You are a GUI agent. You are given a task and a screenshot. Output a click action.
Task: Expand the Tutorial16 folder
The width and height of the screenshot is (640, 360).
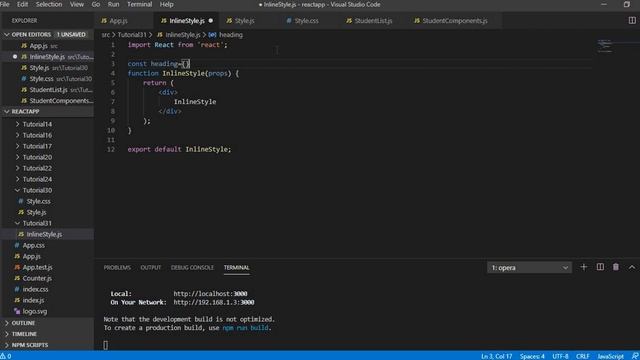pyautogui.click(x=17, y=135)
